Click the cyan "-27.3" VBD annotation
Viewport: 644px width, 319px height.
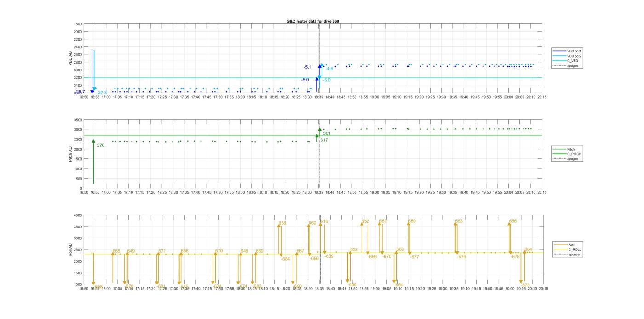click(x=102, y=93)
